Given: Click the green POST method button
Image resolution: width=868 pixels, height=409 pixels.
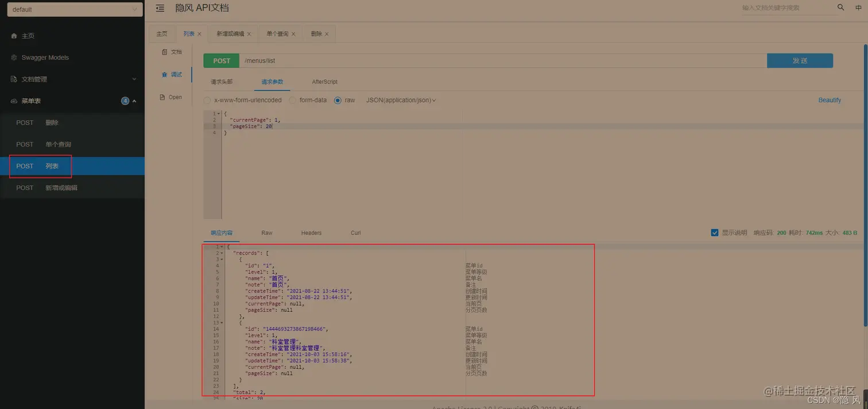Looking at the screenshot, I should [x=222, y=60].
